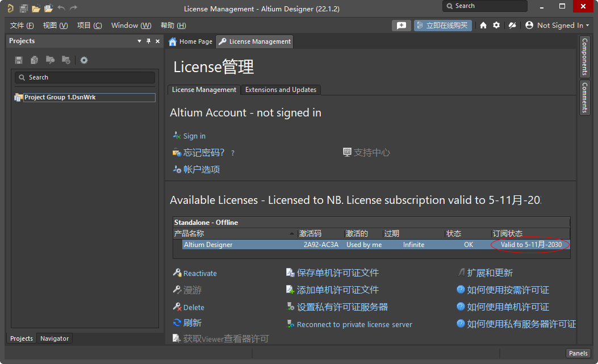
Task: Click the 订阅状态 column header
Action: click(x=530, y=233)
